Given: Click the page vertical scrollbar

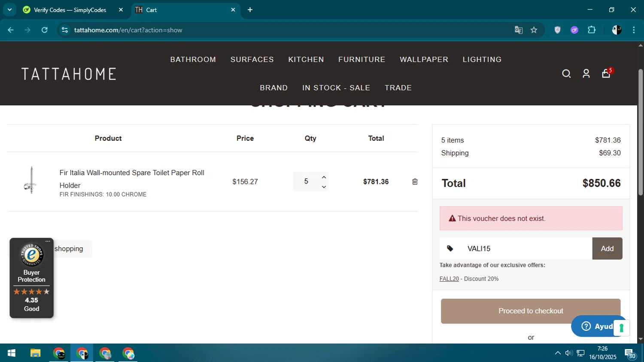Looking at the screenshot, I should 641,132.
